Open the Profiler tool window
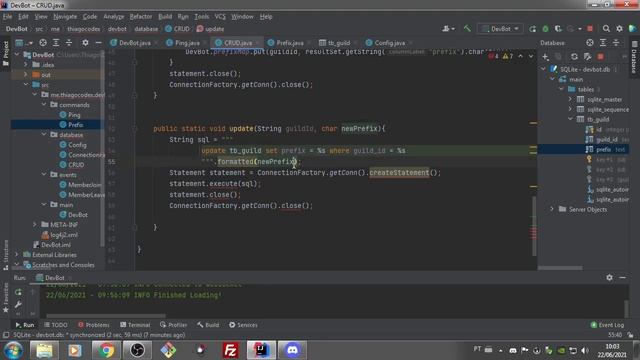 click(174, 325)
